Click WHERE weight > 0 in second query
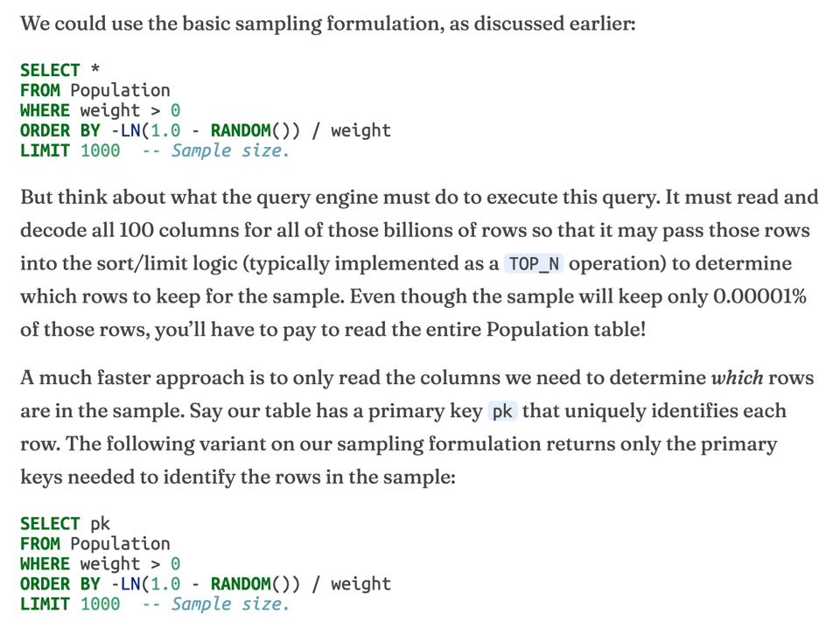840x635 pixels. (100, 563)
